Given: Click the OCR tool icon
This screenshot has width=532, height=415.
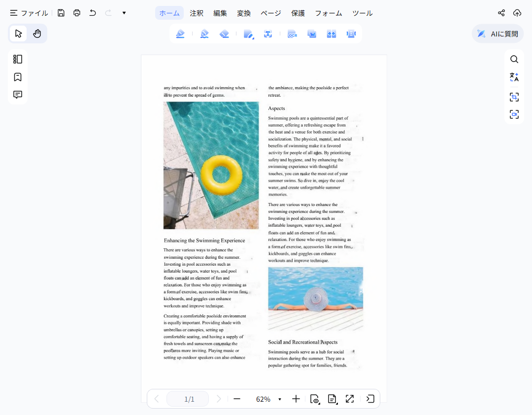Looking at the screenshot, I should [292, 34].
